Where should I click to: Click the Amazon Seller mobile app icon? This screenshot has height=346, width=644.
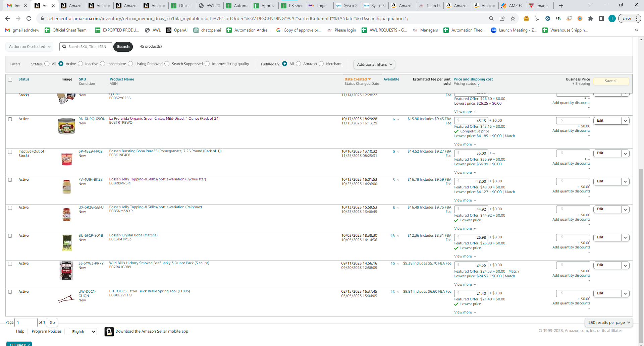[x=109, y=332]
